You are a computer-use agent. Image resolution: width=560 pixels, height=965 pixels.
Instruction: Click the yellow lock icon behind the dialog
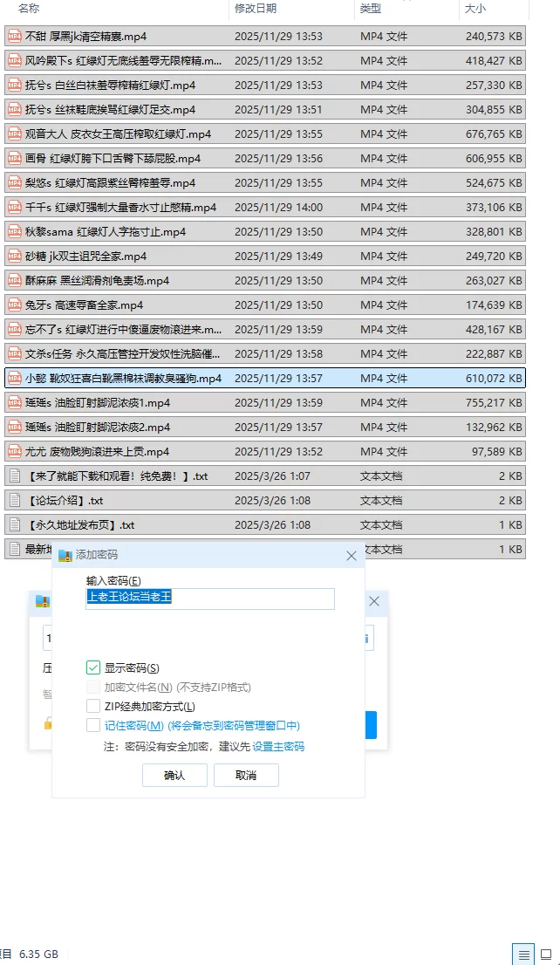[x=47, y=724]
